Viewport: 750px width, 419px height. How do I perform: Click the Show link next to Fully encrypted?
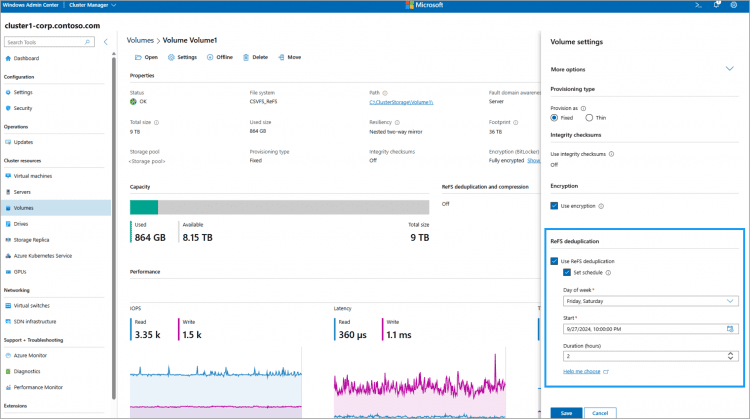(x=533, y=161)
